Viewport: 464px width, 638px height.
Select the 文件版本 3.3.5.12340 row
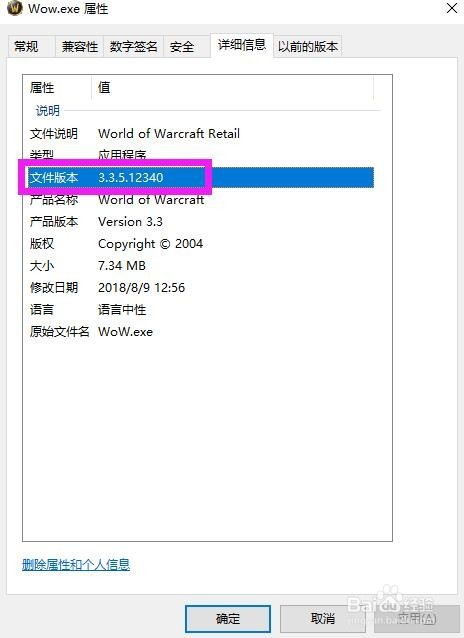pos(201,177)
